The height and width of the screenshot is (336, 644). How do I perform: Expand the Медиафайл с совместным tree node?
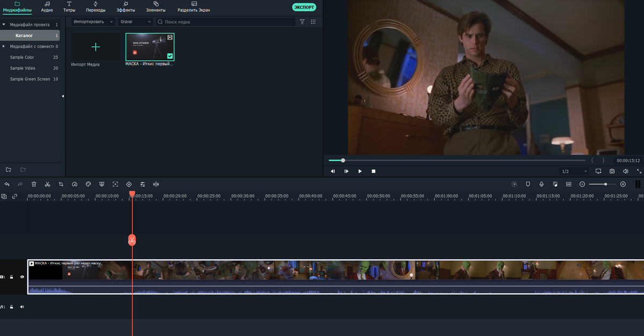(4, 46)
